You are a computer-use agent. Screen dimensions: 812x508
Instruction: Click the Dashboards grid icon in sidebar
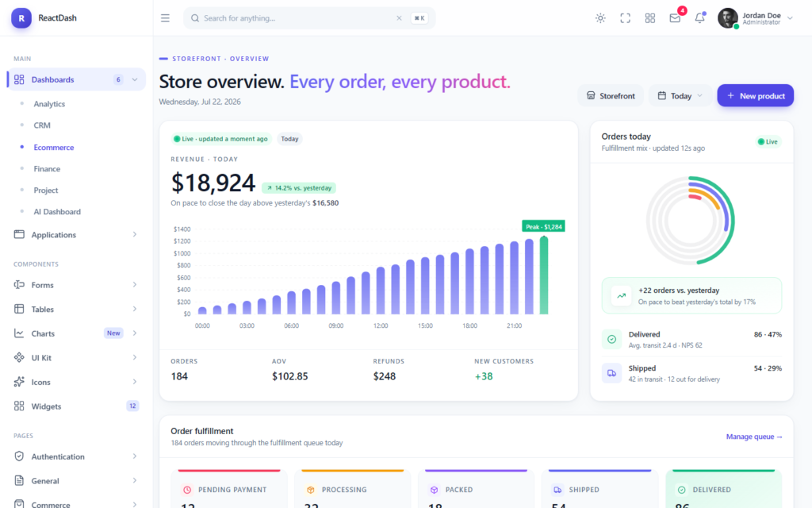point(19,79)
